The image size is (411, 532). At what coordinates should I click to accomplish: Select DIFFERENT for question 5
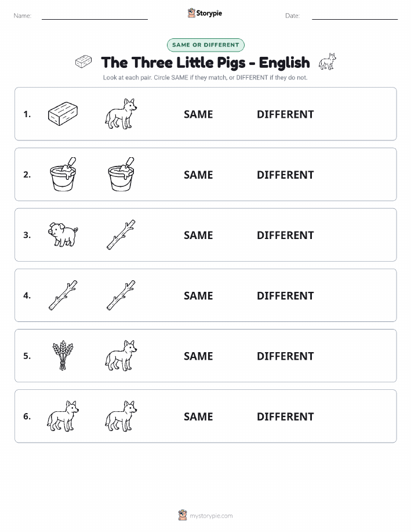[285, 356]
